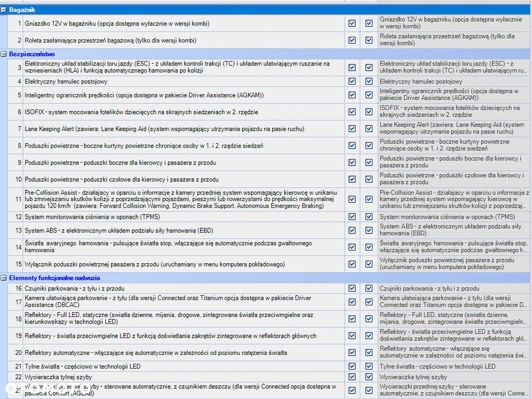Click 'Kamera ułatwiająca parkowanie' left cell

[184, 302]
